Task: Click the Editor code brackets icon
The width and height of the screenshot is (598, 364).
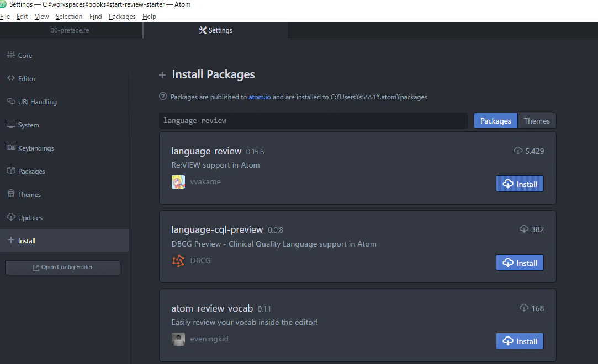Action: pyautogui.click(x=11, y=78)
